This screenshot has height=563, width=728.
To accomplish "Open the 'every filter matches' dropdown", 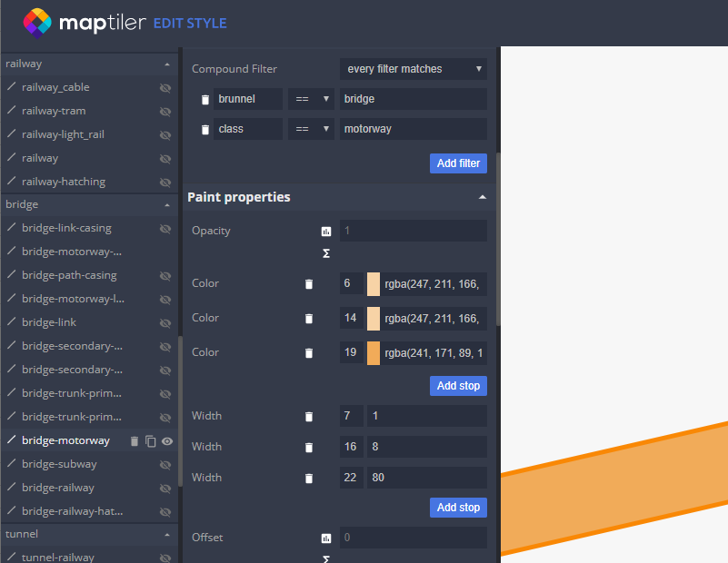I will (x=414, y=69).
